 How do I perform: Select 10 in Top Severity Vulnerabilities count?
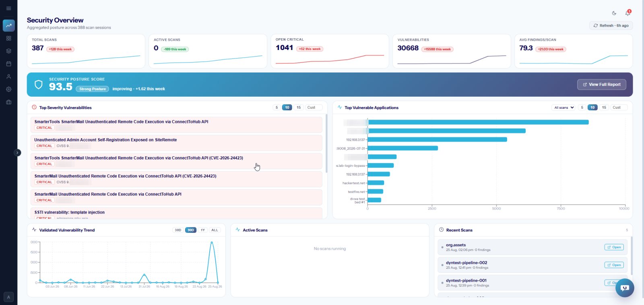click(287, 108)
